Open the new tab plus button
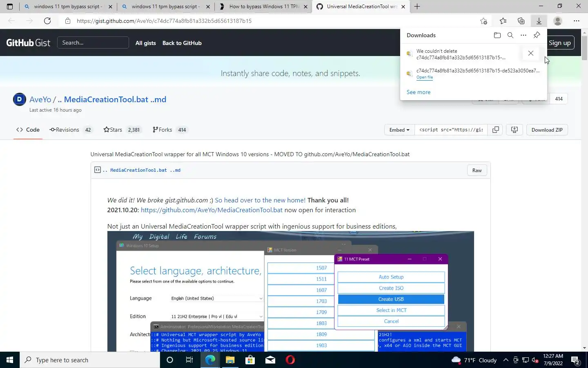Screen dimensions: 588x368 coord(417,7)
